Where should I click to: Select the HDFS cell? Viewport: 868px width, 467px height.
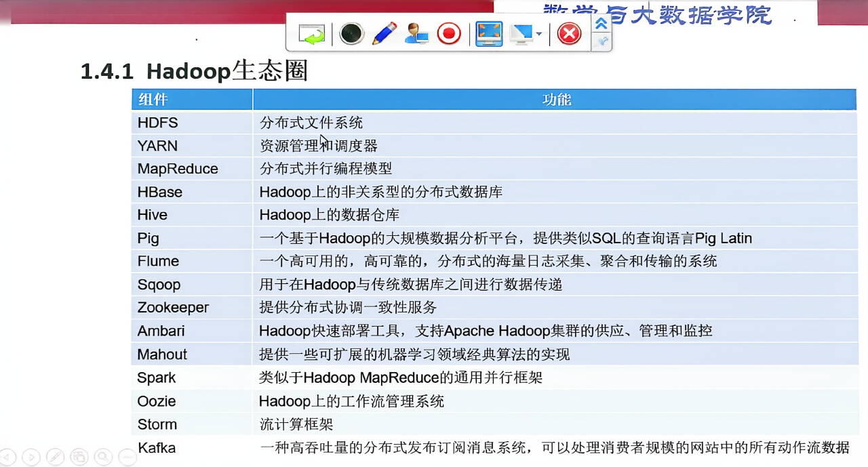pyautogui.click(x=191, y=123)
